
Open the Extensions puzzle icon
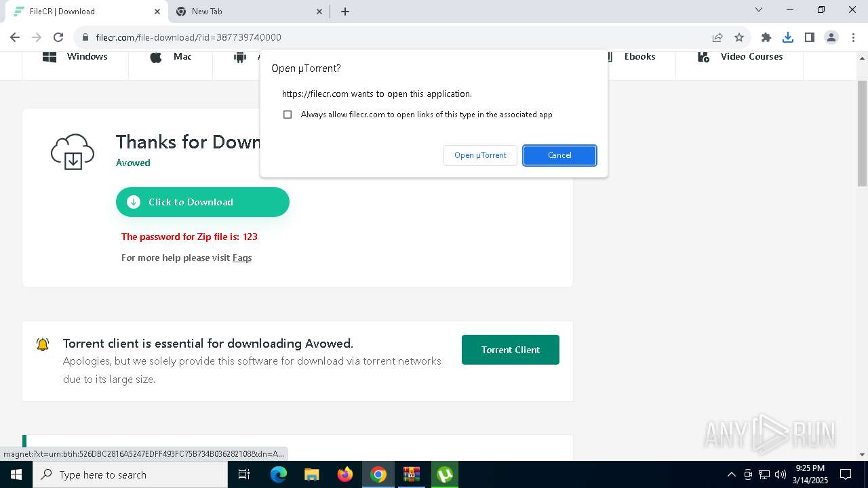click(766, 37)
